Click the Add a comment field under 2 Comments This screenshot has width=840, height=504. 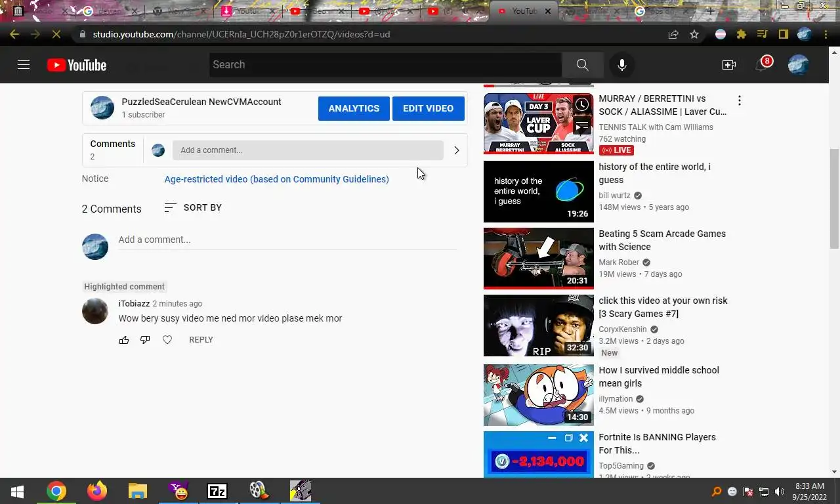(x=287, y=240)
